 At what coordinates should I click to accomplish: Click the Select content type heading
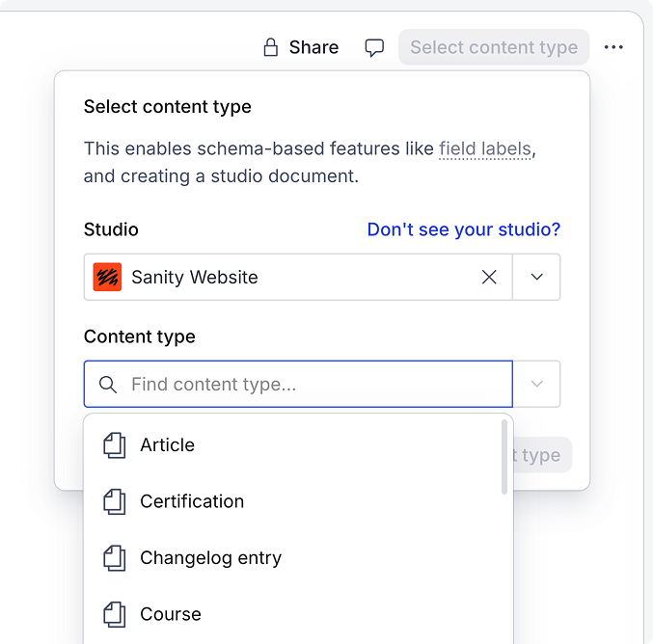168,107
